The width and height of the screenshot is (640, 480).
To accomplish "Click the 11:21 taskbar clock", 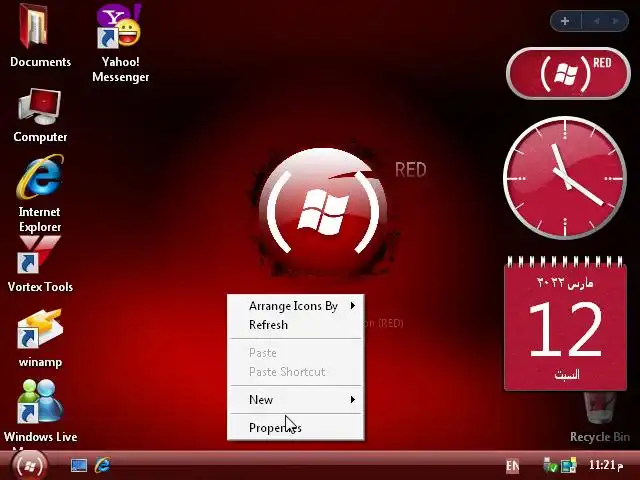I will click(x=606, y=465).
